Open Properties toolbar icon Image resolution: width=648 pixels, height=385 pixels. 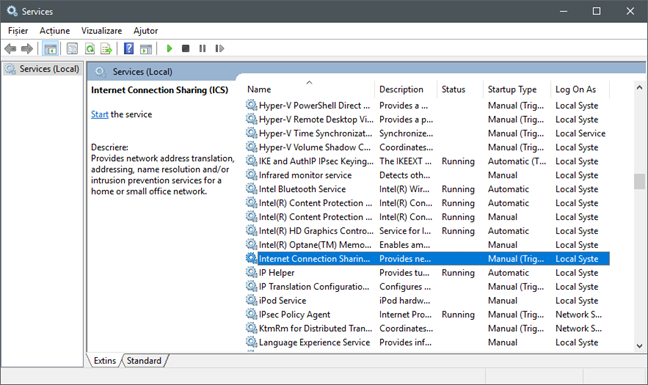click(x=72, y=49)
